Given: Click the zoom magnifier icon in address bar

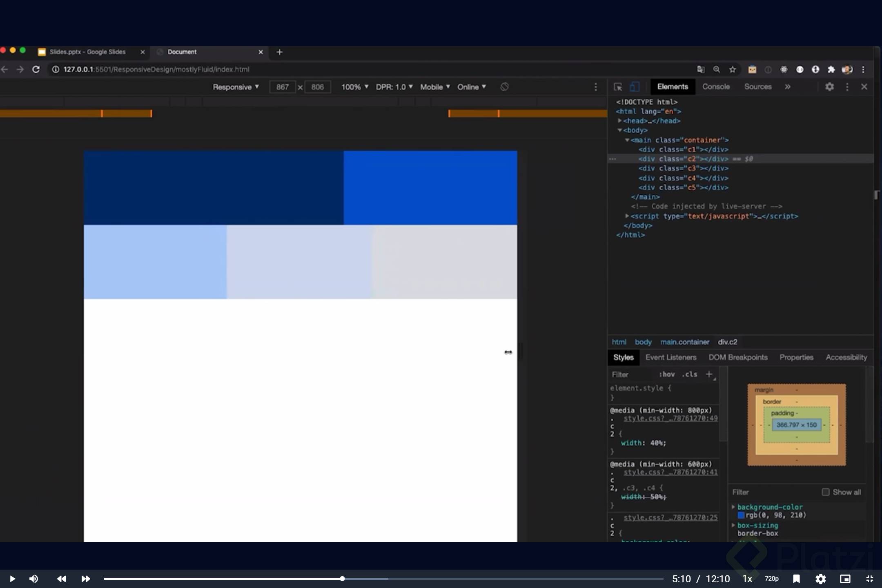Looking at the screenshot, I should [x=717, y=69].
